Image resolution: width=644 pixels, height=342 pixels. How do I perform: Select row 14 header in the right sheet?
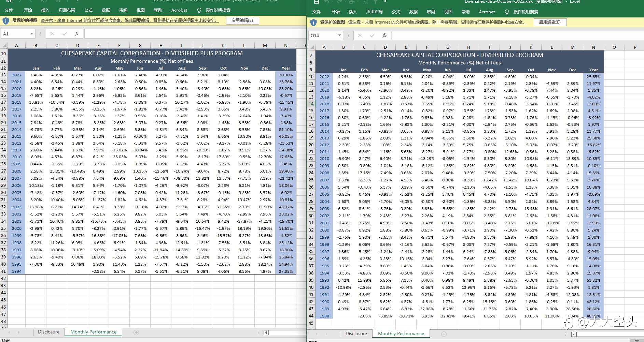pos(311,104)
